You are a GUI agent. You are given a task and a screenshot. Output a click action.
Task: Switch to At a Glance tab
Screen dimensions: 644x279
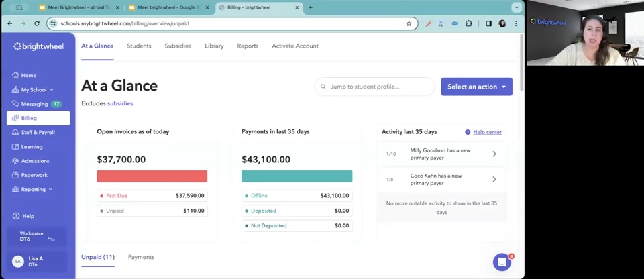(x=97, y=46)
